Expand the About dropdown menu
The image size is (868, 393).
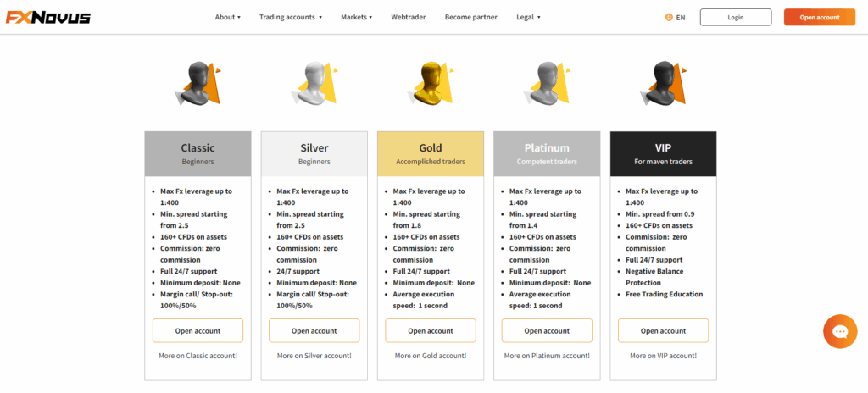[228, 17]
